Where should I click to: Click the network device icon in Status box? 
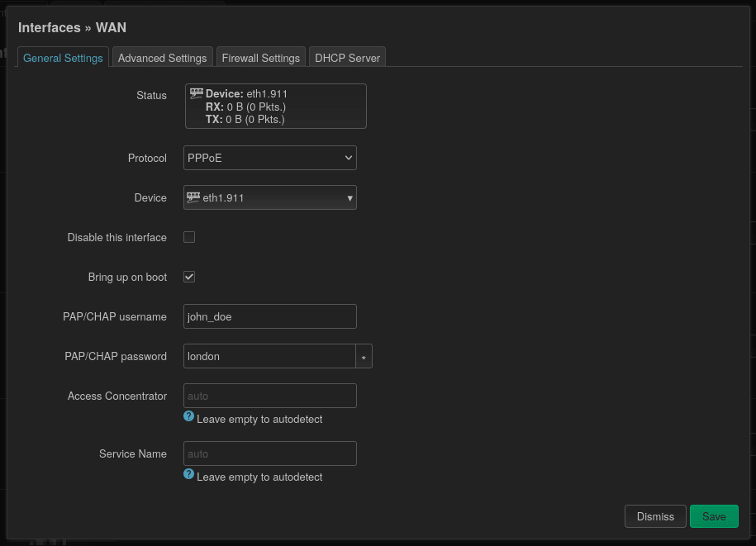click(x=196, y=93)
